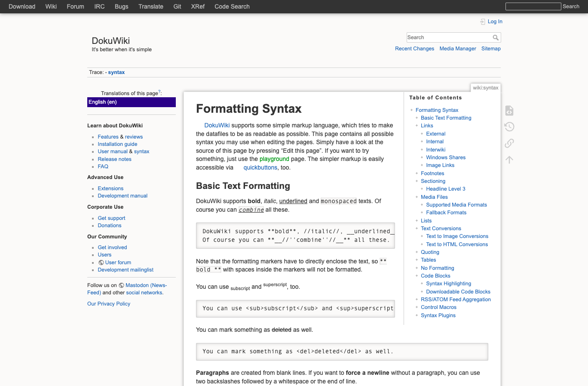Screen dimensions: 588x386
Task: Click the top bar Search button
Action: coord(571,6)
